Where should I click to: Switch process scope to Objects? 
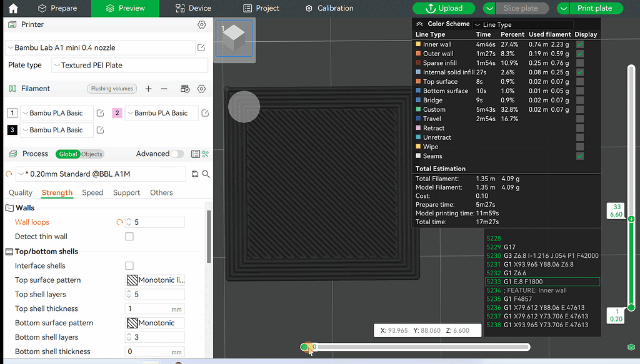[92, 154]
